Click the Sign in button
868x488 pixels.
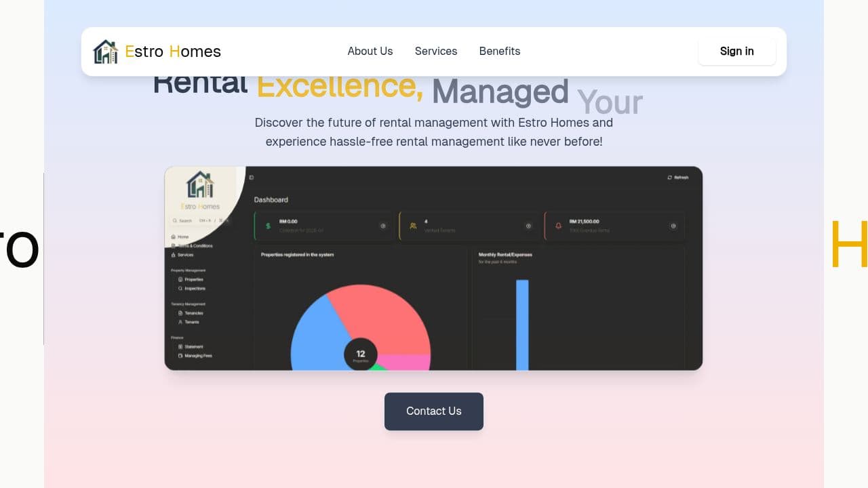click(737, 51)
